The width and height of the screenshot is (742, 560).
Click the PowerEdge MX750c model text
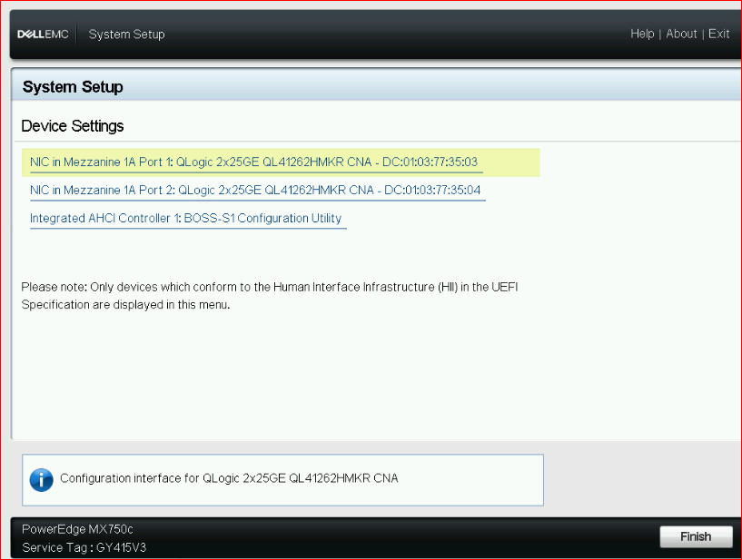pyautogui.click(x=77, y=529)
